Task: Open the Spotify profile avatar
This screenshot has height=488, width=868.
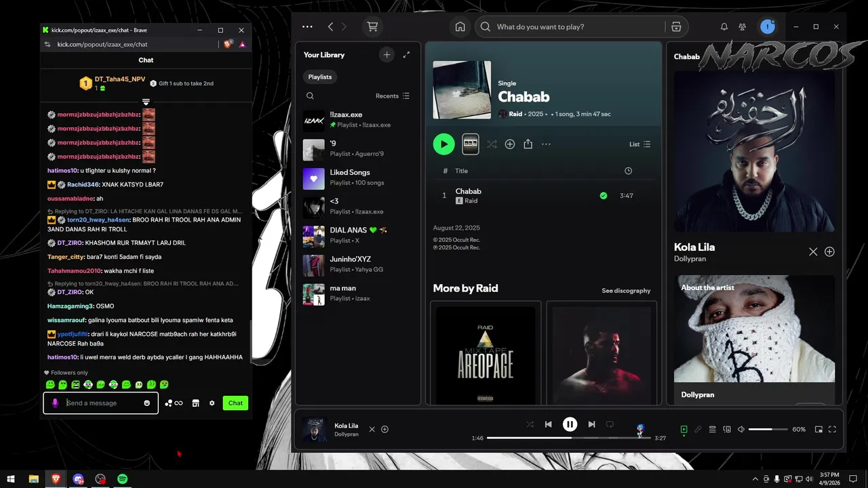Action: [768, 26]
